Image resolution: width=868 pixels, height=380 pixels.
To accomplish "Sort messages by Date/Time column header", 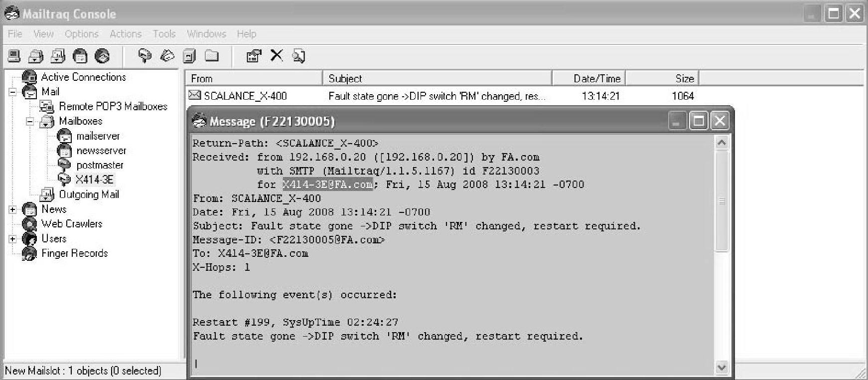I will click(x=589, y=78).
